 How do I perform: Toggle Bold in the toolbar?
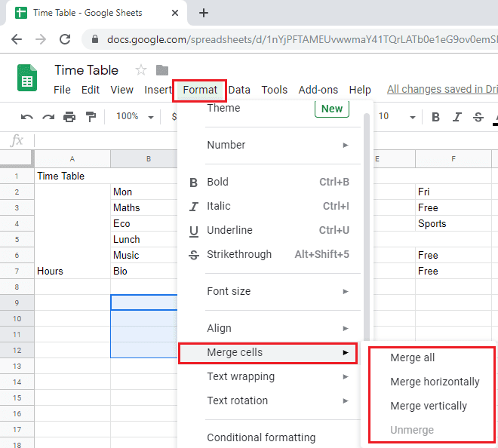(x=435, y=117)
